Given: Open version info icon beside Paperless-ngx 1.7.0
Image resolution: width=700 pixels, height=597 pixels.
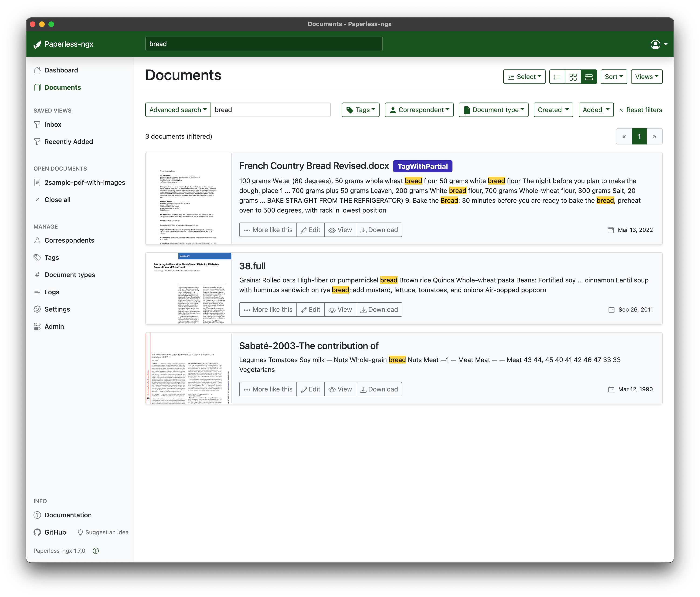Looking at the screenshot, I should pos(96,551).
